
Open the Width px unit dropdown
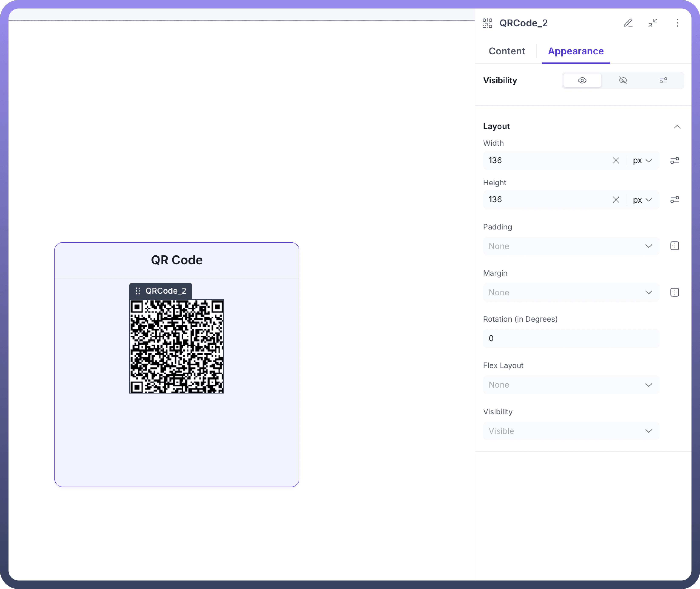tap(642, 161)
